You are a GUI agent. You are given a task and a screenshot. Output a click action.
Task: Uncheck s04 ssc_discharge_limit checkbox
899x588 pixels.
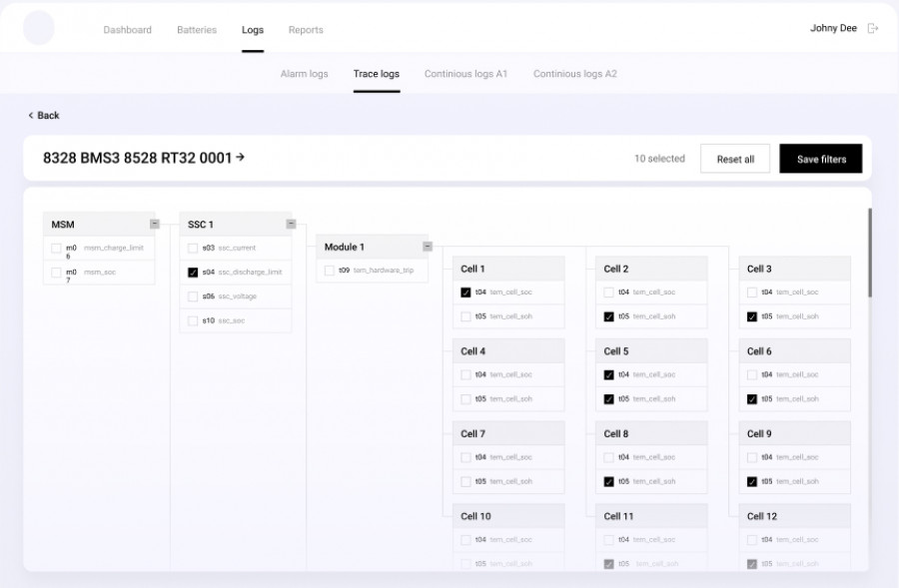193,273
